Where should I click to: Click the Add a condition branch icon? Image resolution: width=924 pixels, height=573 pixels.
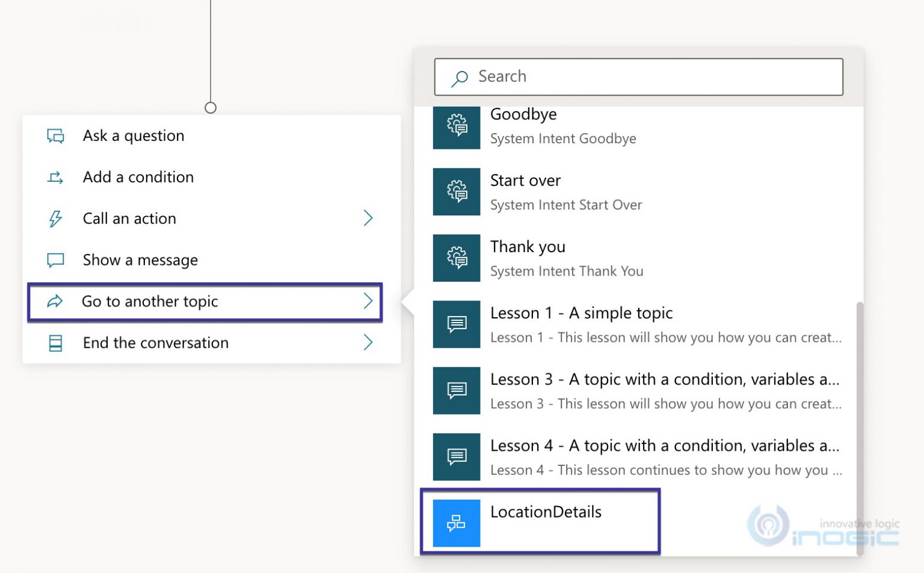point(55,177)
